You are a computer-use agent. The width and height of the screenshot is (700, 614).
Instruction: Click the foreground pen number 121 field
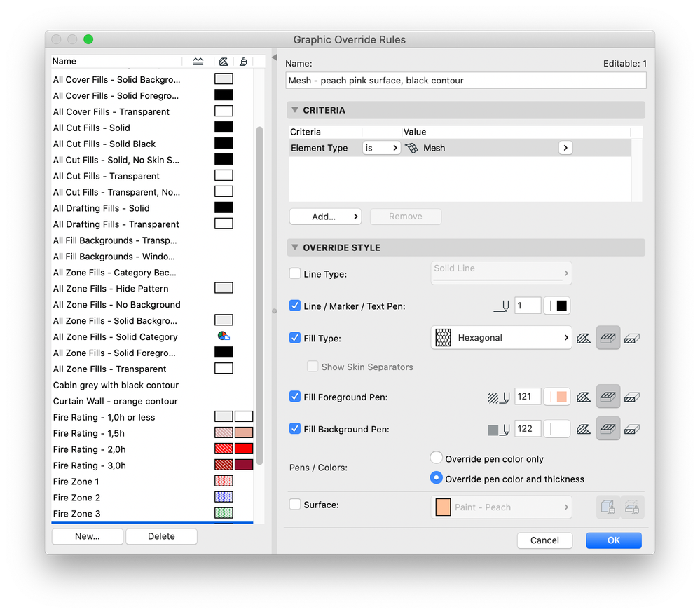527,397
